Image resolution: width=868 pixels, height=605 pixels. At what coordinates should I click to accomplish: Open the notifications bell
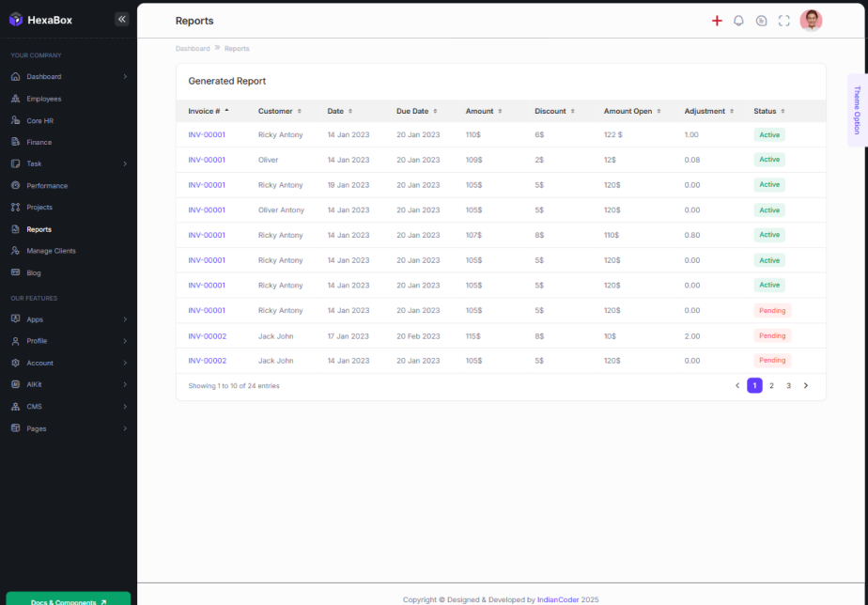tap(738, 21)
